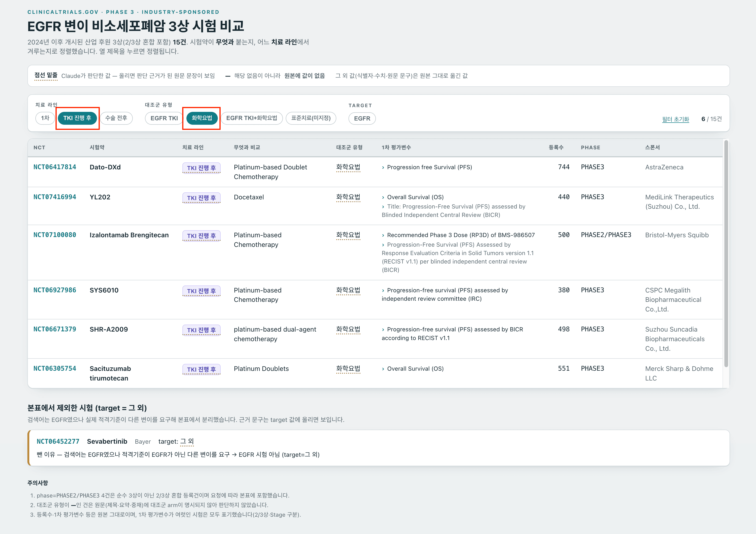This screenshot has height=534, width=756.
Task: Click TKI 진행 후 tag in Izalontamab Brengitecan row
Action: (201, 236)
